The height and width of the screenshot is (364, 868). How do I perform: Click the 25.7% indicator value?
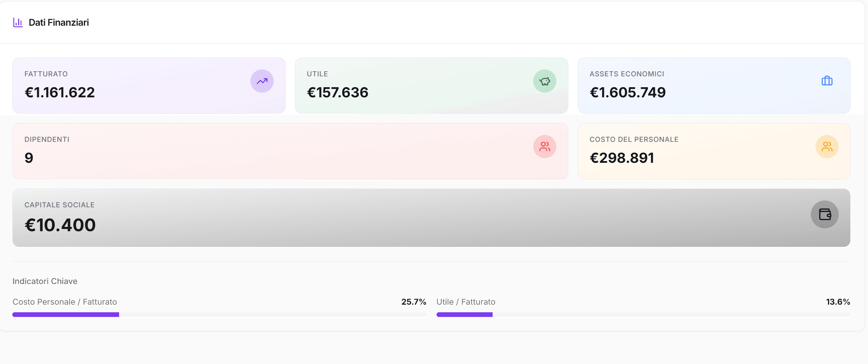(413, 302)
